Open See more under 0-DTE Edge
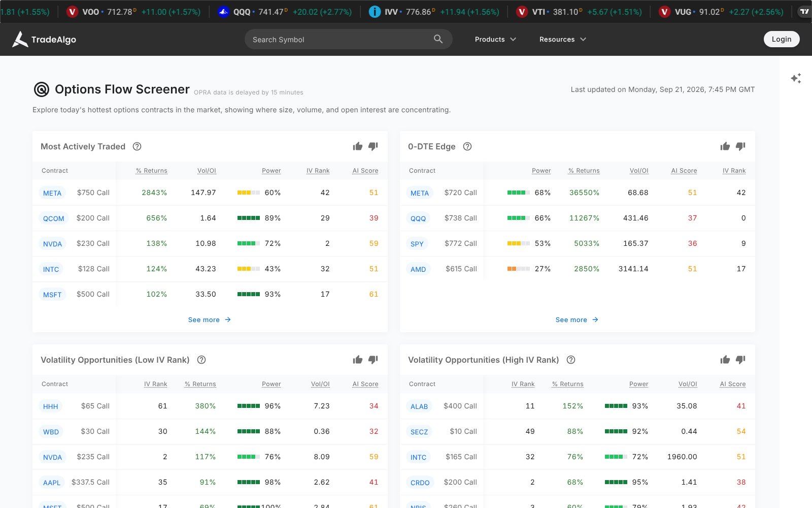This screenshot has height=508, width=812. pyautogui.click(x=577, y=320)
